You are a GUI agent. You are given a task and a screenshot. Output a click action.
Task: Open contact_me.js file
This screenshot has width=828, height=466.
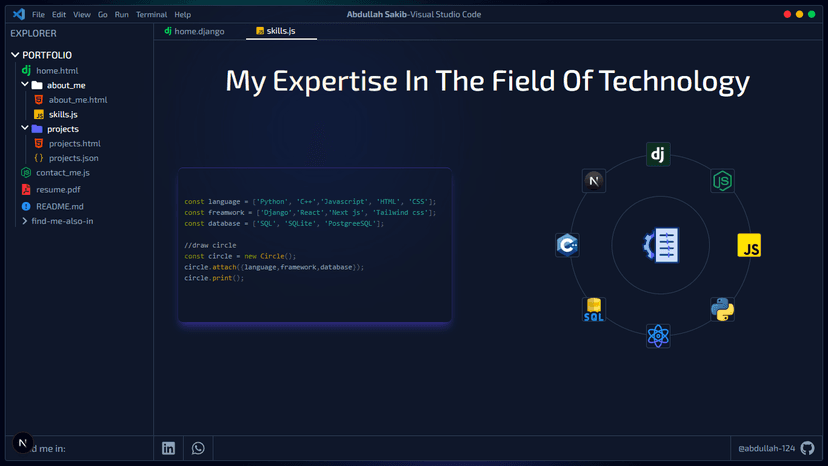[x=63, y=173]
